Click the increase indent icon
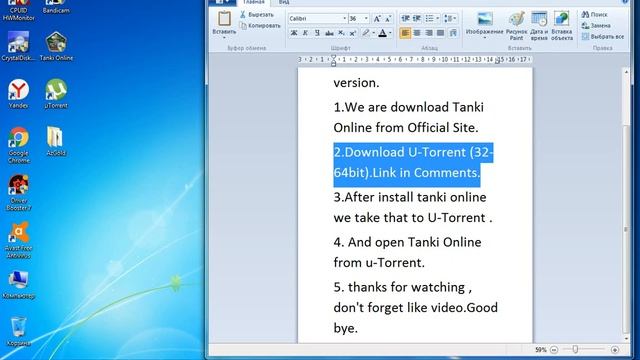 [417, 18]
